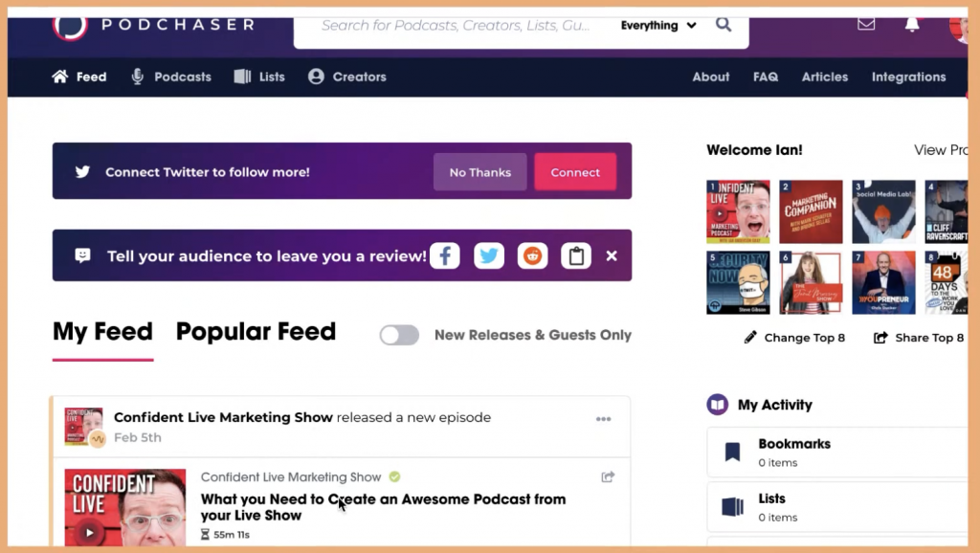980x553 pixels.
Task: Open Top 8 Social Media Lab thumbnail
Action: point(883,211)
